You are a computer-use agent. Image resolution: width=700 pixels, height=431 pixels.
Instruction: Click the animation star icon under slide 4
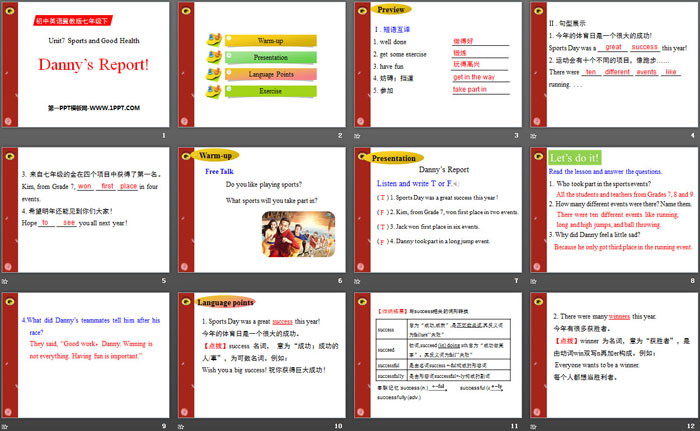533,136
